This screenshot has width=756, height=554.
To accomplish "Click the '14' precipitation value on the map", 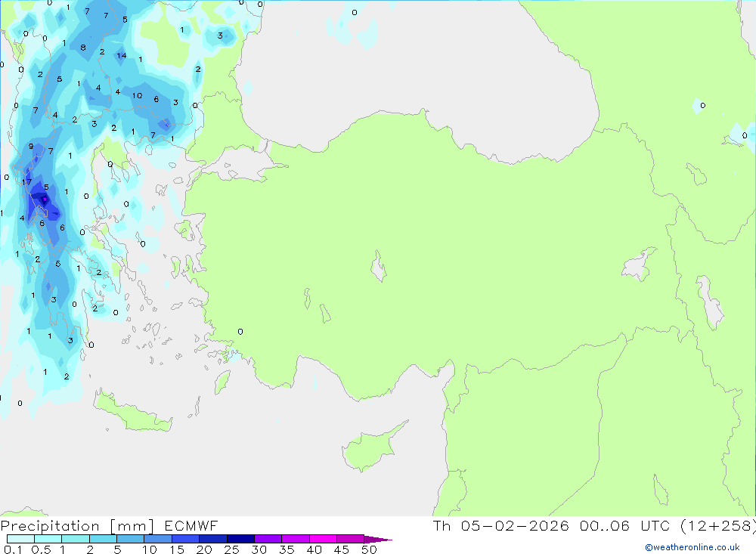I will coord(122,55).
